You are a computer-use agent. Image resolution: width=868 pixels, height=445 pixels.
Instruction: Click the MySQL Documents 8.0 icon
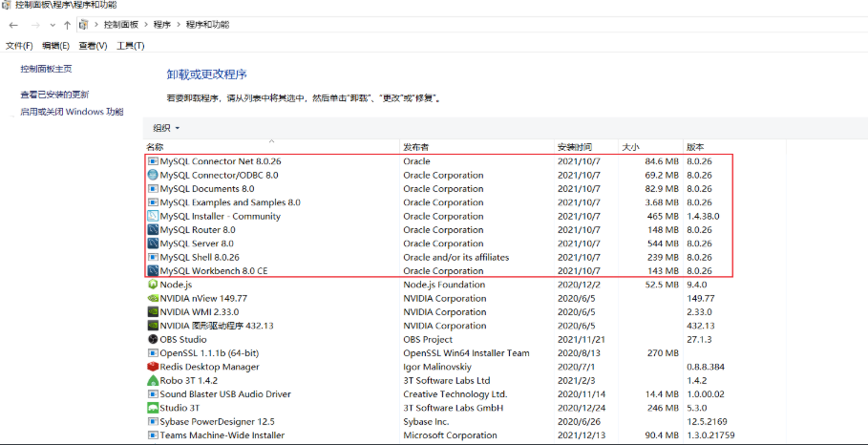[x=154, y=189]
